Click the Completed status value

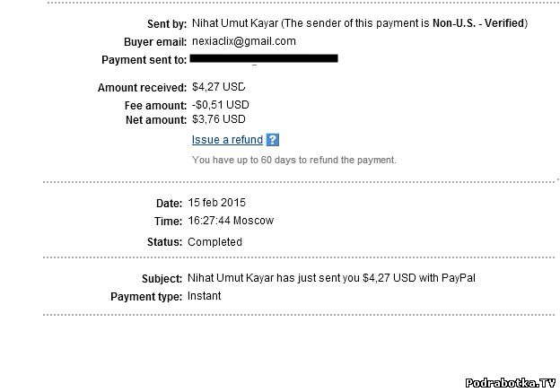pos(214,242)
